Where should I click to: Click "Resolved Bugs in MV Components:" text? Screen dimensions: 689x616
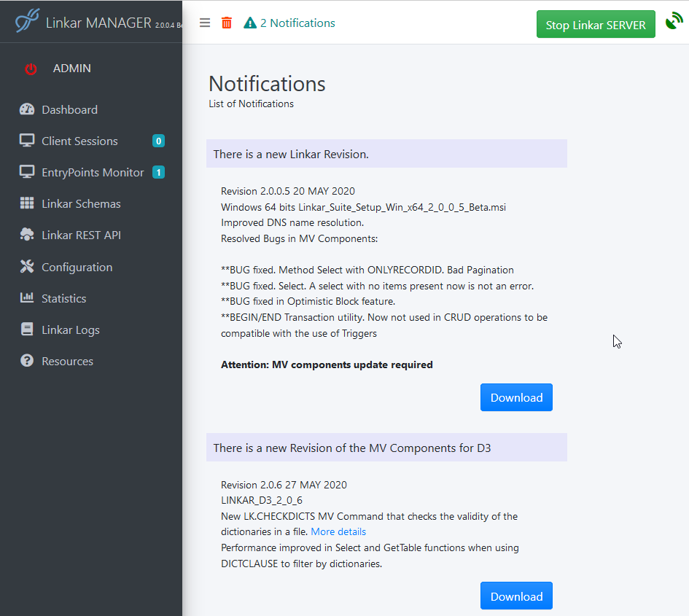point(299,238)
